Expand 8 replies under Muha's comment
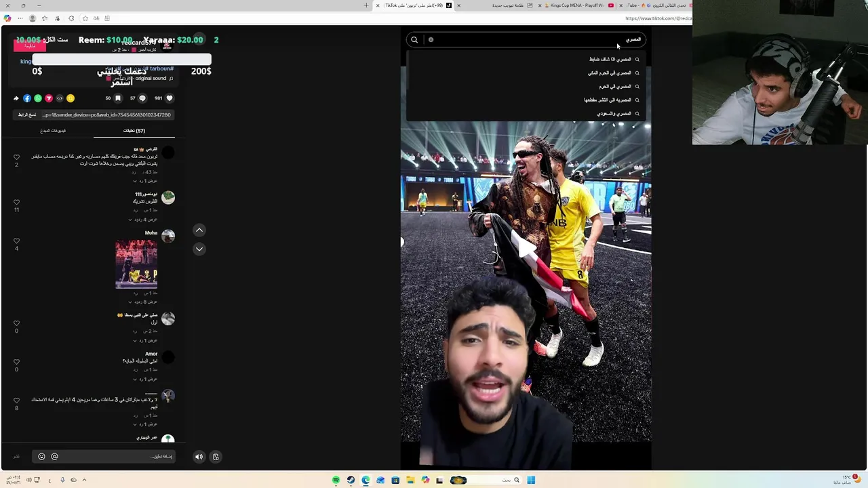The height and width of the screenshot is (488, 868). pyautogui.click(x=143, y=302)
